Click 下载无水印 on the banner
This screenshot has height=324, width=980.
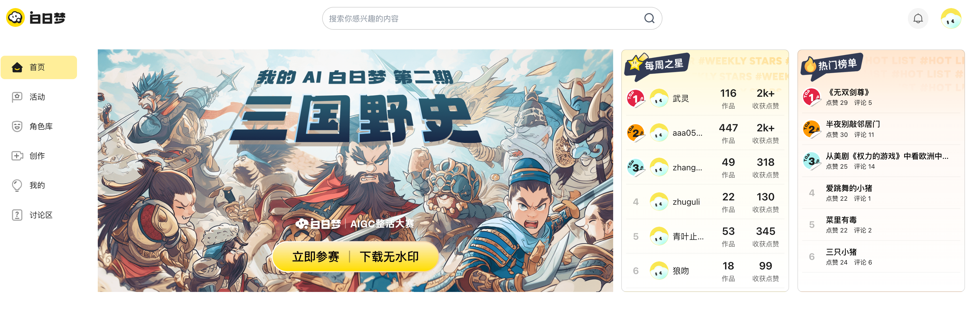[389, 257]
